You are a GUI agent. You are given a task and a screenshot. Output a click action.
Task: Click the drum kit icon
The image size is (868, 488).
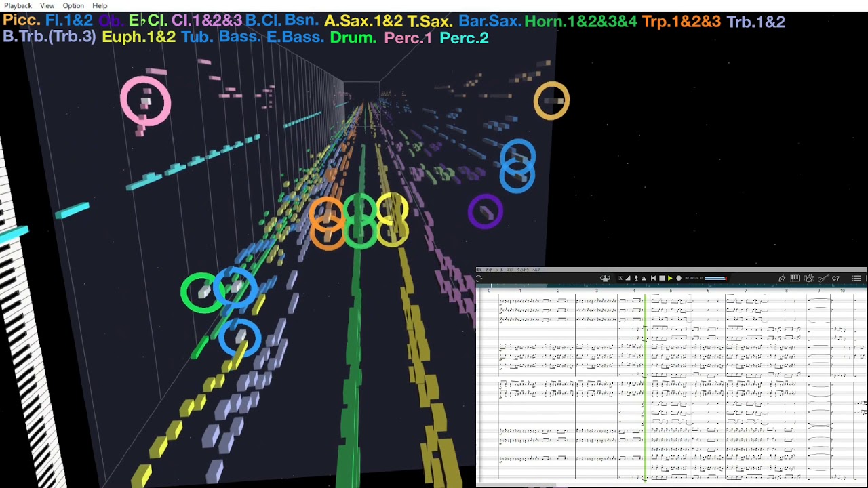[x=808, y=279]
